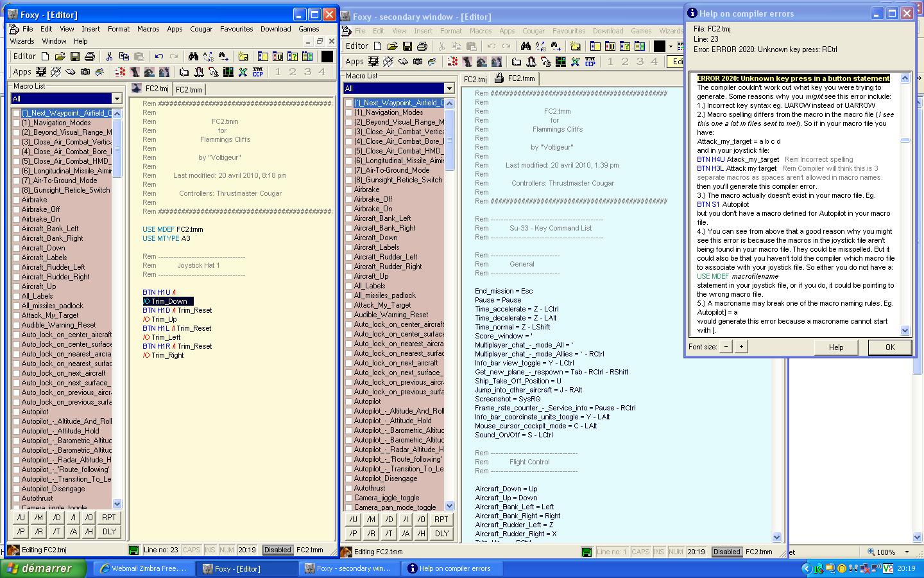This screenshot has width=924, height=578.
Task: Switch to FC2.tmj tab in secondary window
Action: [475, 80]
